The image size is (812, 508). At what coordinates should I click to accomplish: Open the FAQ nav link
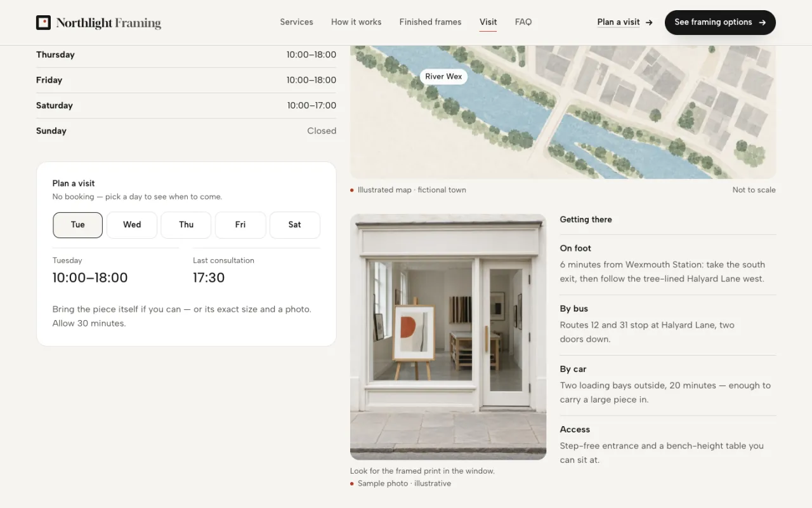pos(523,22)
